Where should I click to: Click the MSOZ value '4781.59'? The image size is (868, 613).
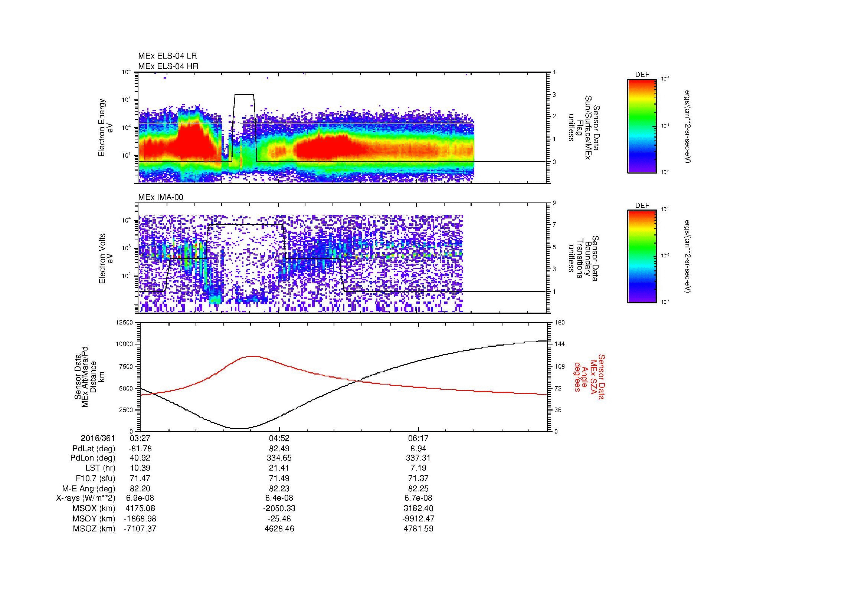click(419, 529)
